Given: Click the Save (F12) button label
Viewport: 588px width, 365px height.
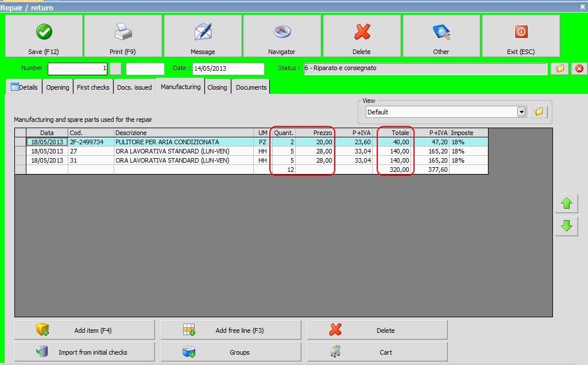Looking at the screenshot, I should pos(44,52).
